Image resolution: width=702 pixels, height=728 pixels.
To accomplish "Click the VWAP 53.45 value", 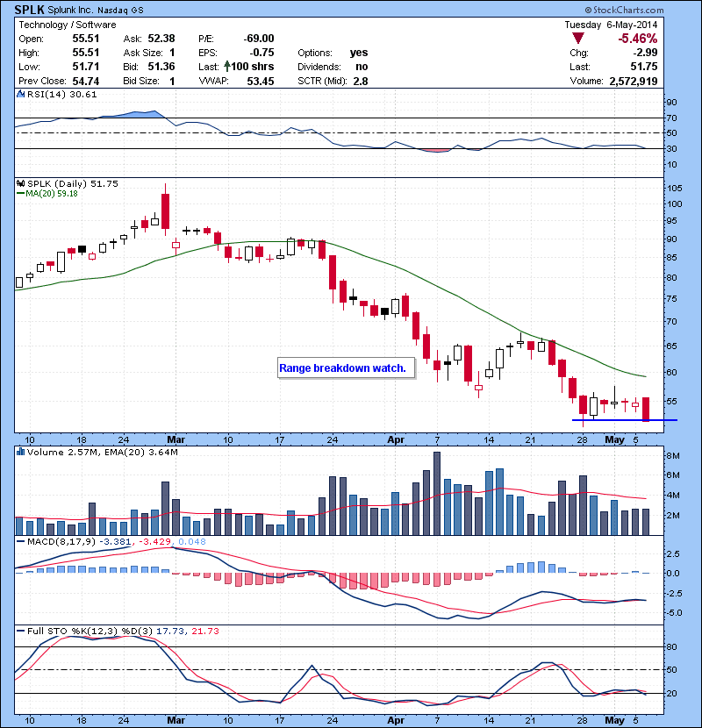I will pyautogui.click(x=261, y=82).
